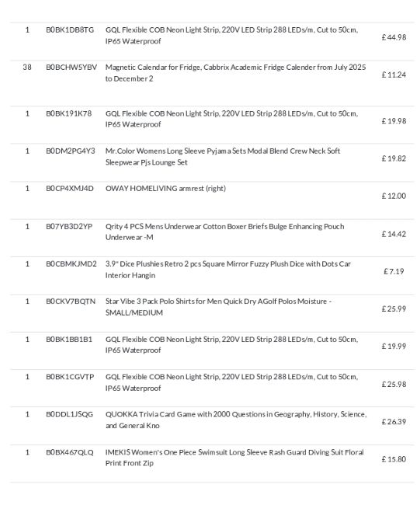Click OWAY HOMELIVING armrest (right) title
420x505 pixels.
click(165, 189)
